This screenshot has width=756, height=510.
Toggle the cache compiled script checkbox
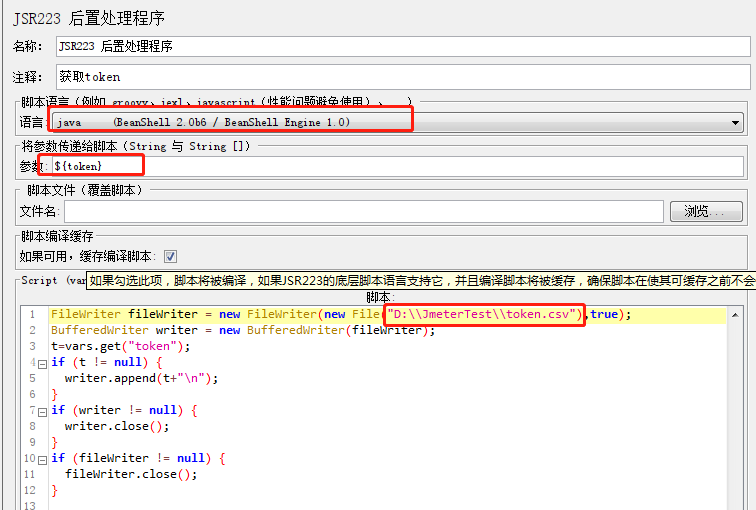pos(170,256)
